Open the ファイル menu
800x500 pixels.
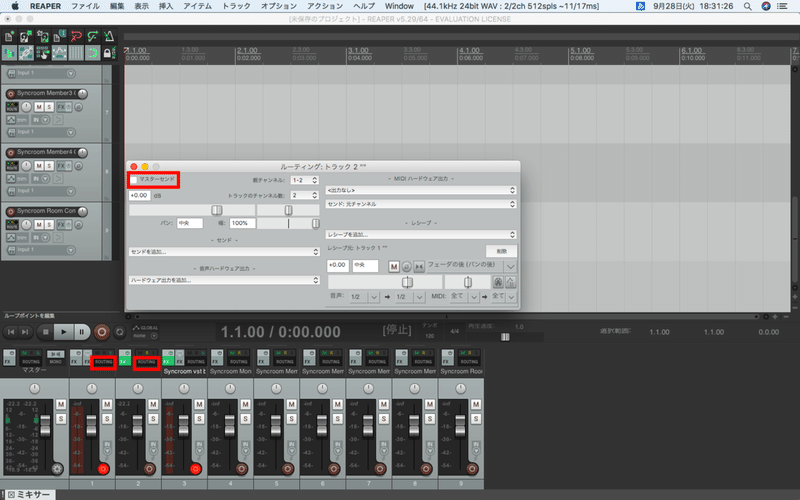tap(85, 6)
